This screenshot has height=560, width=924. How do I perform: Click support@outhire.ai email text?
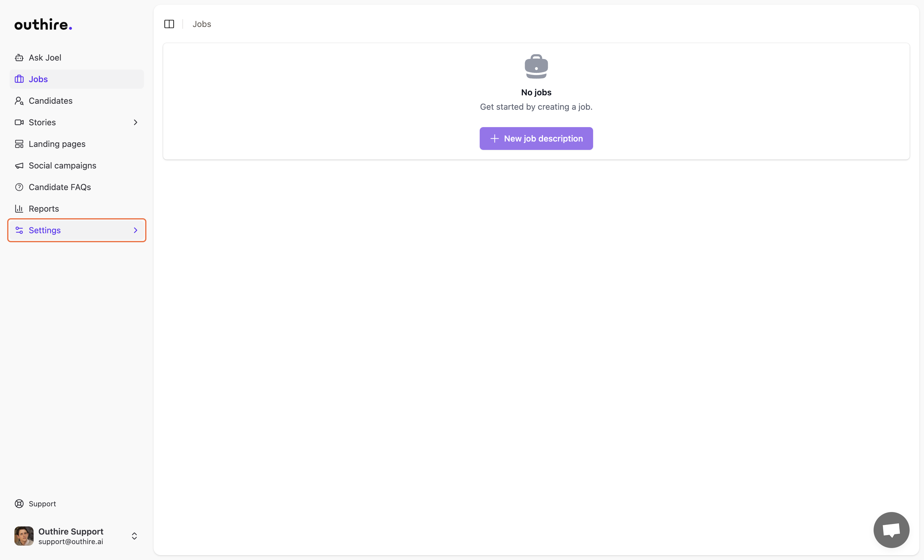tap(70, 542)
